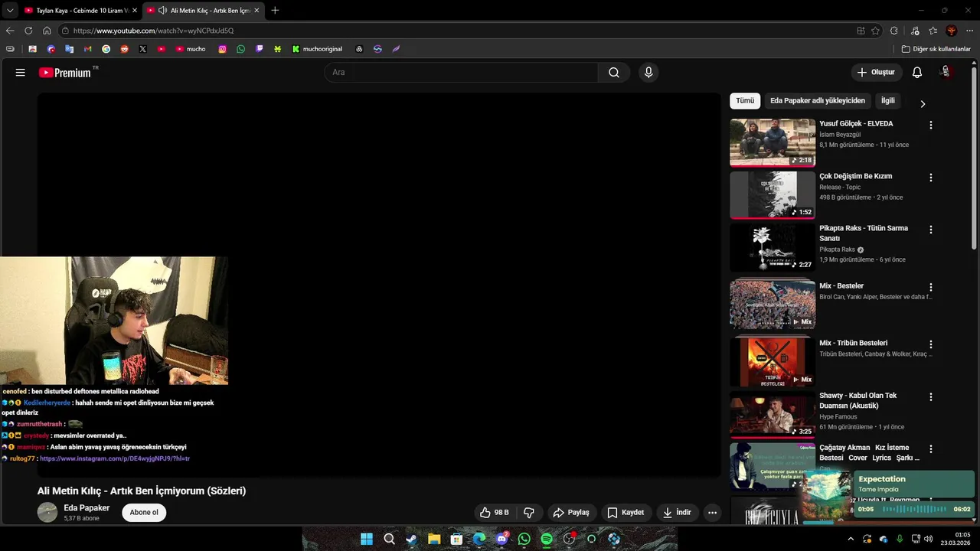980x551 pixels.
Task: Open the Twitch bookmark icon
Action: [x=259, y=49]
